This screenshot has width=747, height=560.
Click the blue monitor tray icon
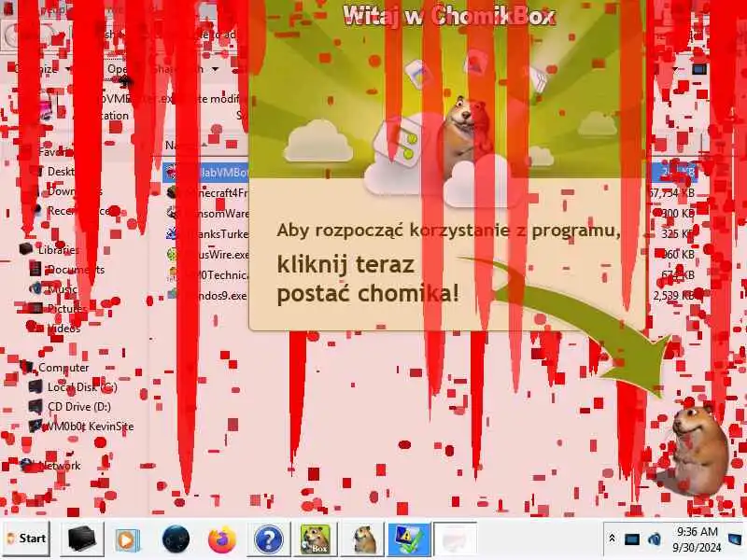pos(632,540)
